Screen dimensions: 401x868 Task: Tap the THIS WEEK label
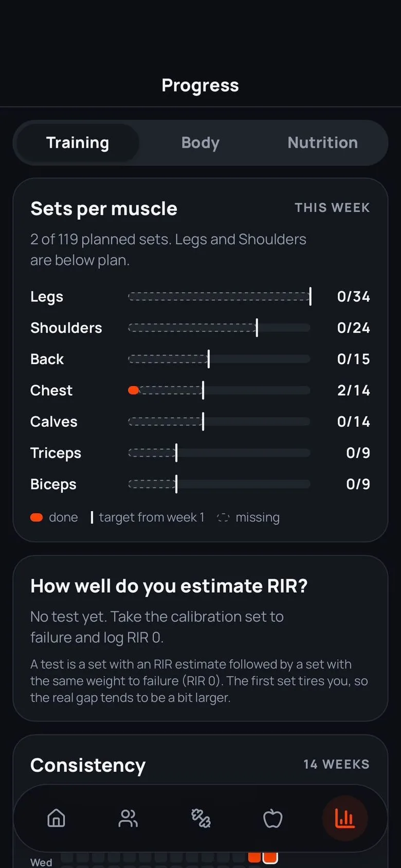pyautogui.click(x=332, y=208)
